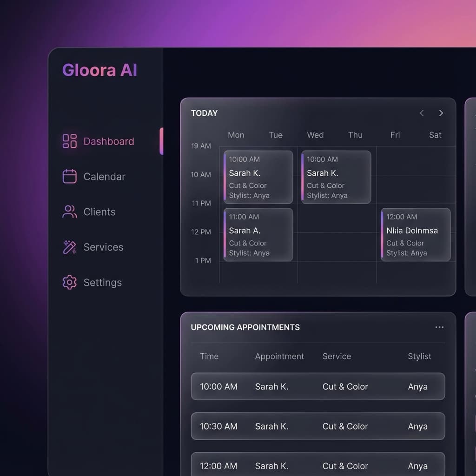The image size is (476, 476).
Task: Open the Settings gear icon
Action: (69, 282)
